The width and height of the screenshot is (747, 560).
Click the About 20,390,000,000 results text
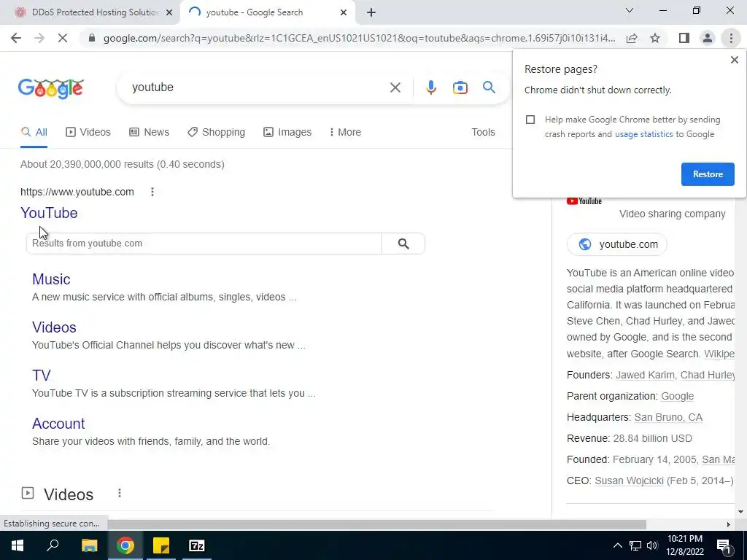122,164
